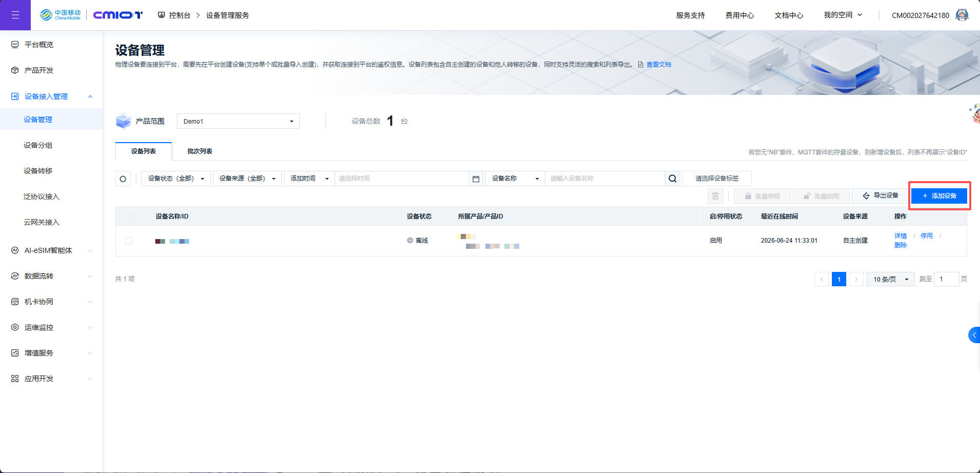Open the 我的空间 dropdown menu
Image resolution: width=980 pixels, height=473 pixels.
coord(843,15)
